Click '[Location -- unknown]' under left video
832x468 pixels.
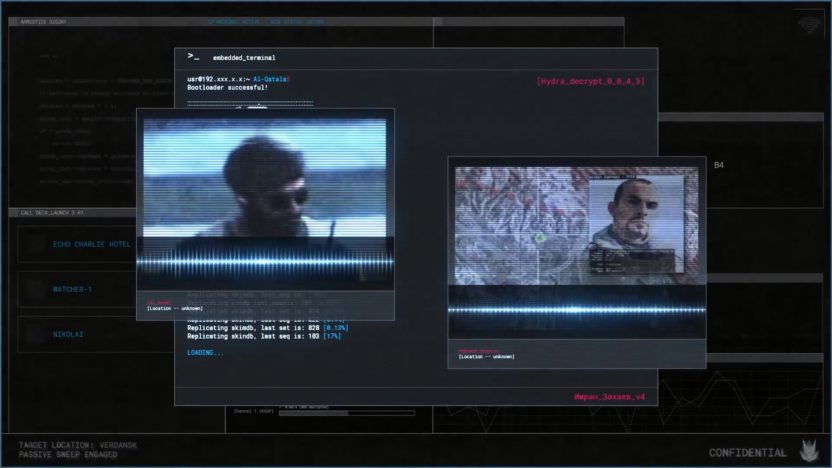coord(175,308)
